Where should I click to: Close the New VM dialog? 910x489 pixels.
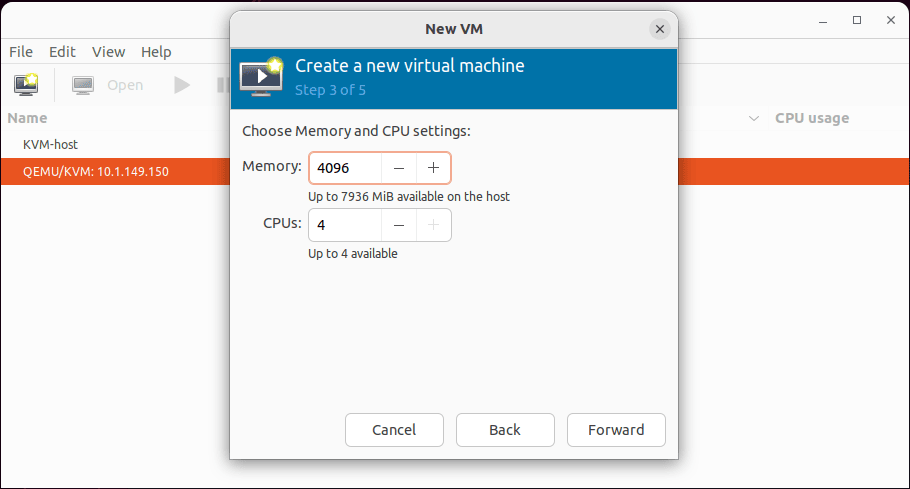tap(659, 29)
